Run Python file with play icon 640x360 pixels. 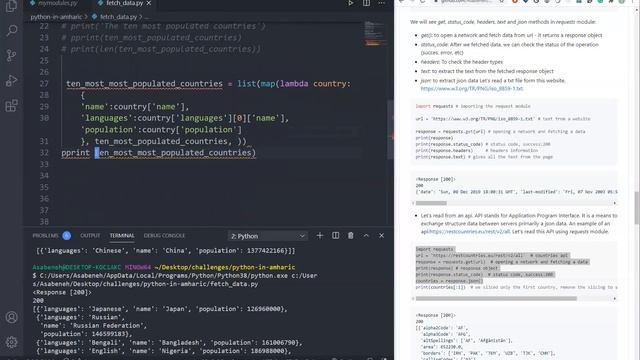pyautogui.click(x=351, y=3)
